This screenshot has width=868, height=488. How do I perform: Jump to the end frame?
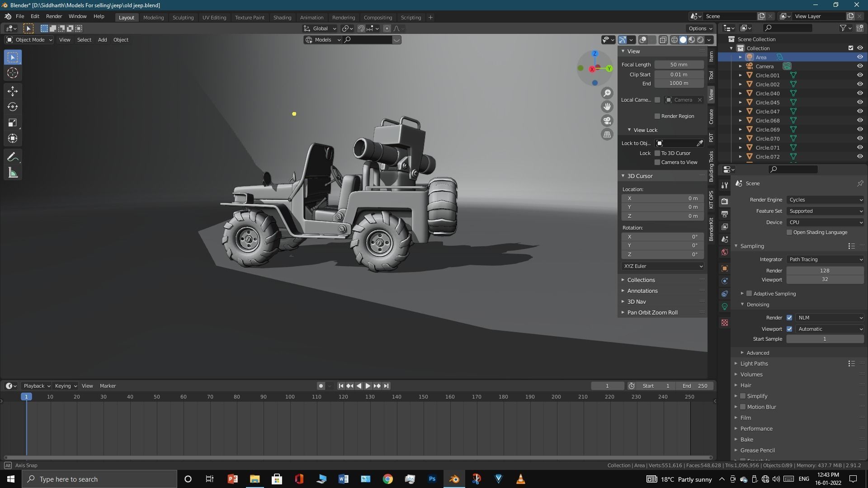(x=386, y=386)
